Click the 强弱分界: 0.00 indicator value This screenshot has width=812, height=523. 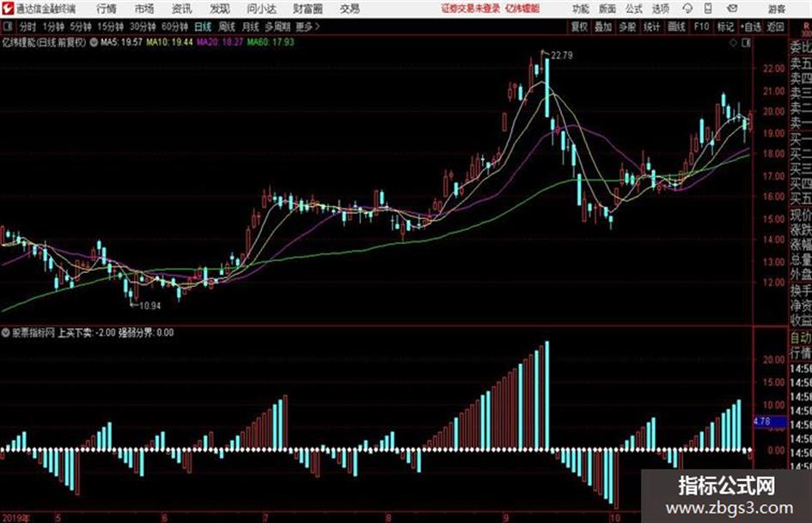[x=146, y=332]
